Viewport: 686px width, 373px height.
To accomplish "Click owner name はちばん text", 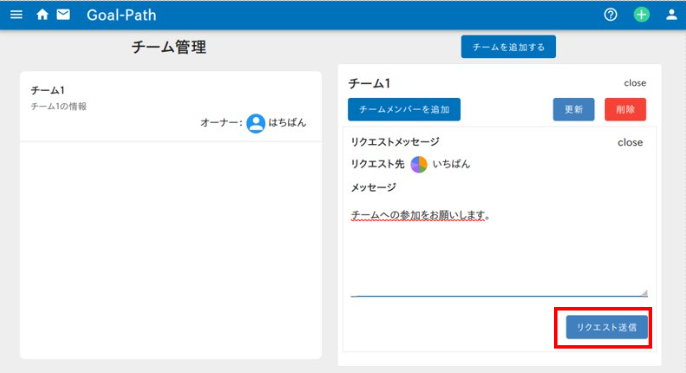I will 287,123.
